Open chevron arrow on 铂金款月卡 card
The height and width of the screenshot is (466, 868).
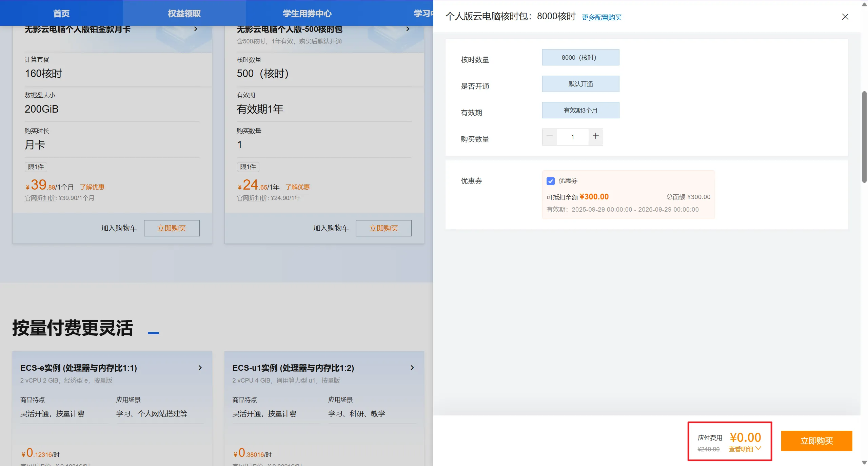coord(196,29)
